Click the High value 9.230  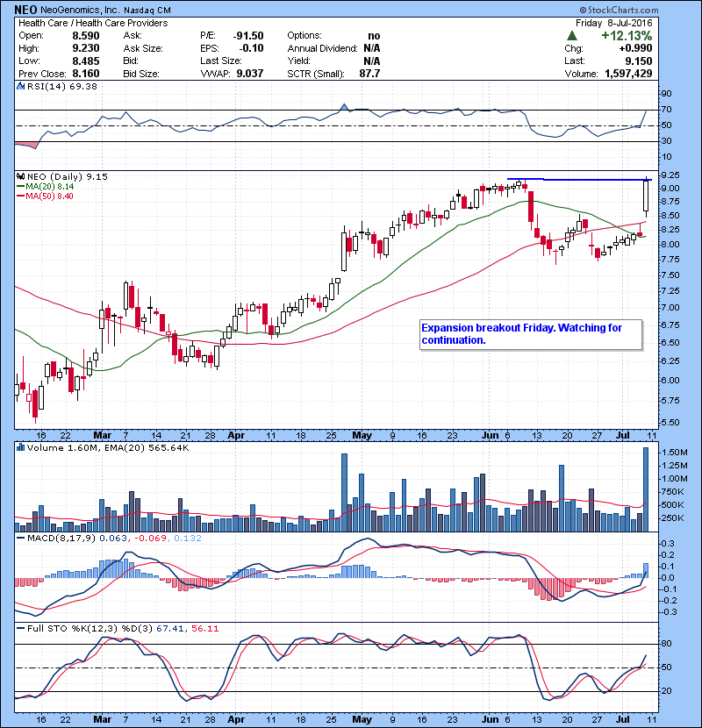86,48
